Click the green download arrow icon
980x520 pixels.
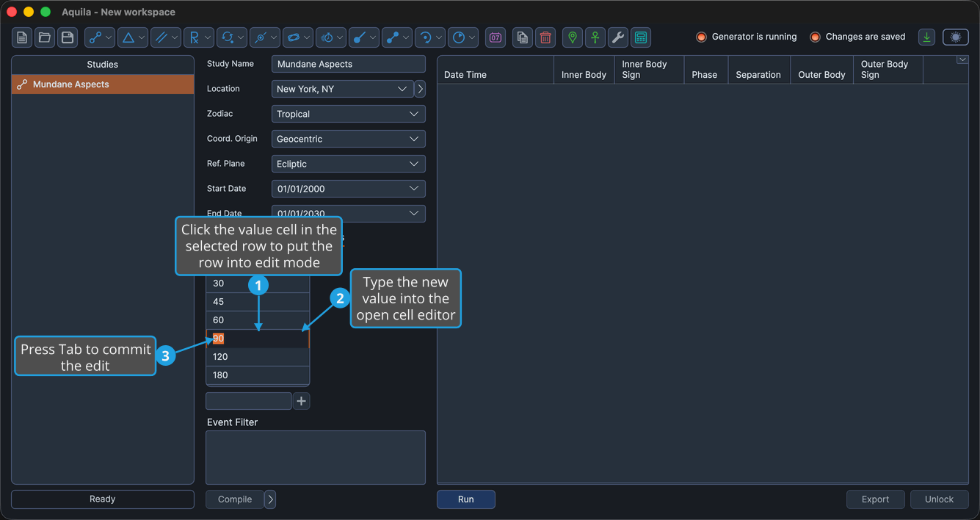pos(927,37)
